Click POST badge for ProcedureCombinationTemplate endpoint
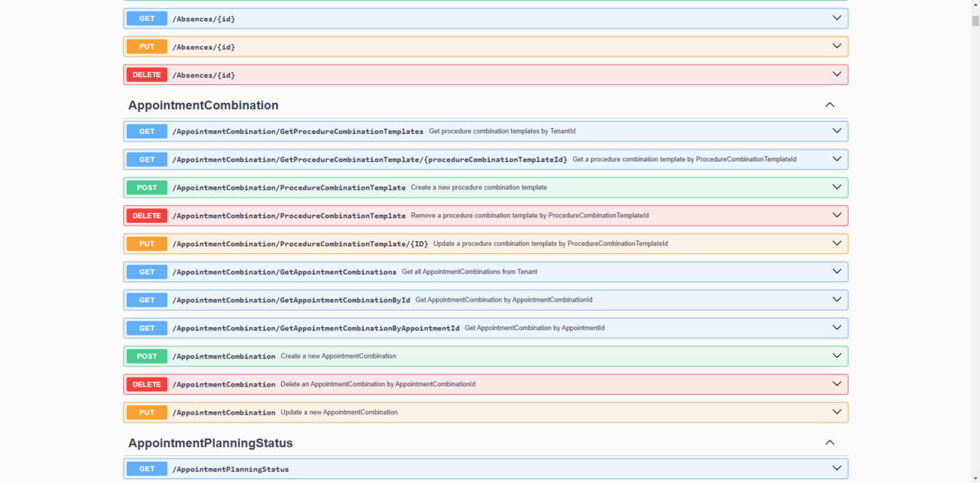Image resolution: width=980 pixels, height=483 pixels. pos(147,188)
